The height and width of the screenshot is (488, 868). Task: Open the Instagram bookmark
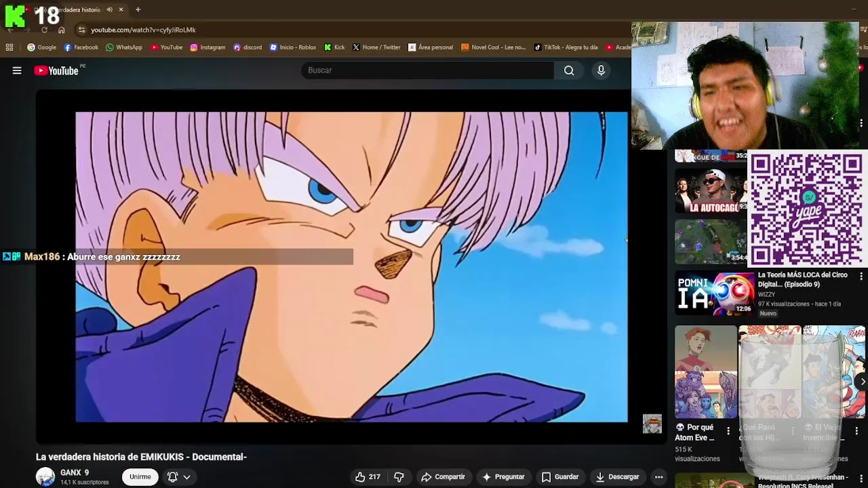pos(208,47)
